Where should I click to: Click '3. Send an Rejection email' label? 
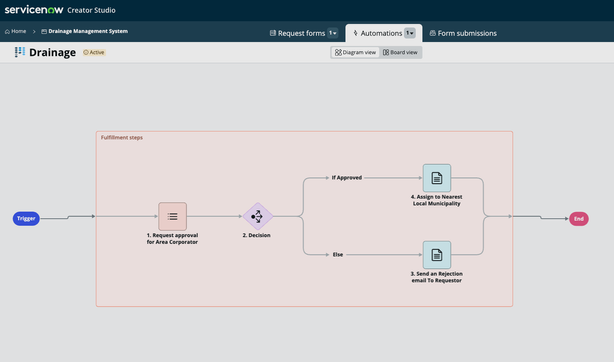point(437,277)
